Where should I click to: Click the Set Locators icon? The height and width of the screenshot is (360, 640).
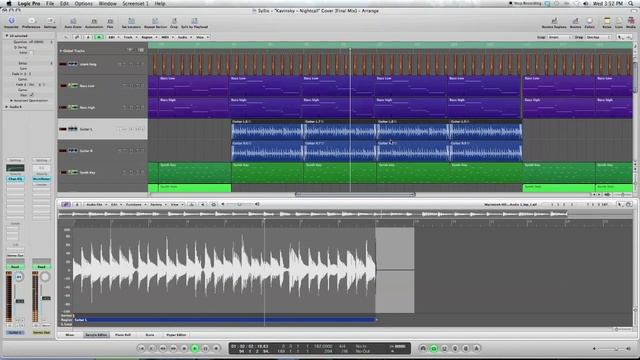tap(131, 22)
